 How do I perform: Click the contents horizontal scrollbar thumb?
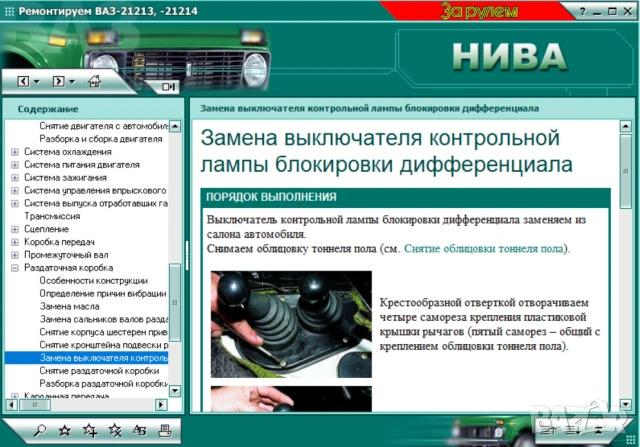pyautogui.click(x=35, y=405)
